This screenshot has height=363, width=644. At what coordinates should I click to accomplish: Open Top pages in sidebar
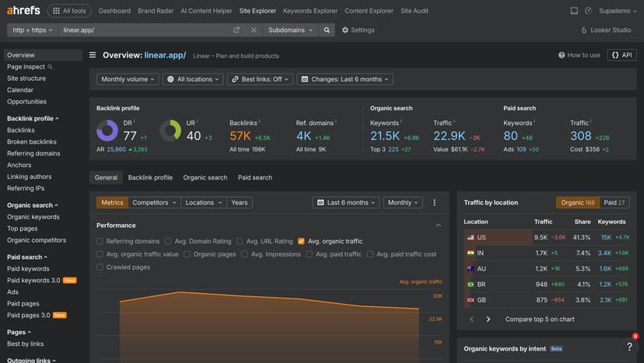coord(23,229)
